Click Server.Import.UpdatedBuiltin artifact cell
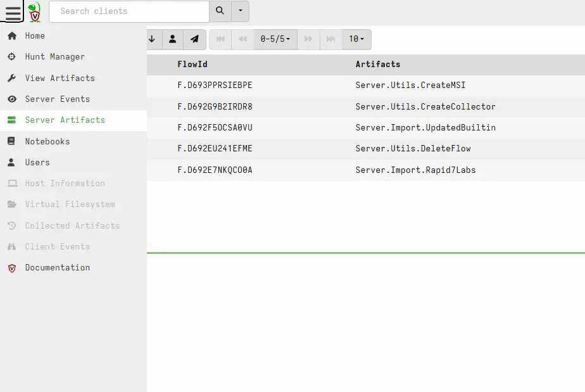This screenshot has height=392, width=585. (x=425, y=128)
